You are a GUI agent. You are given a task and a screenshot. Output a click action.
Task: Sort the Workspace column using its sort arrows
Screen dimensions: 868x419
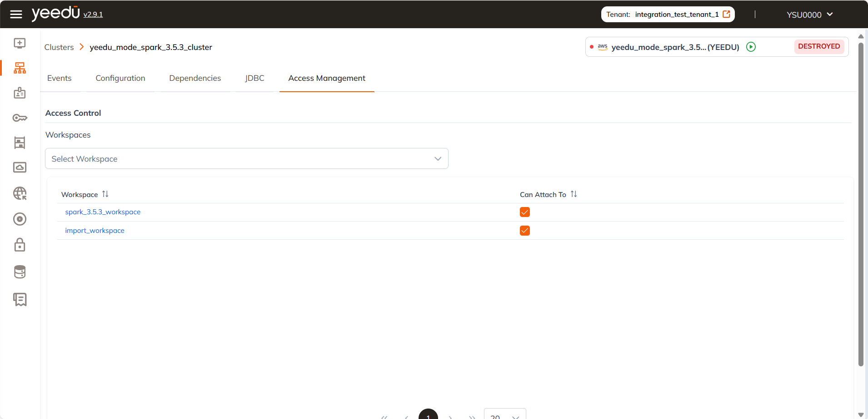pos(105,194)
